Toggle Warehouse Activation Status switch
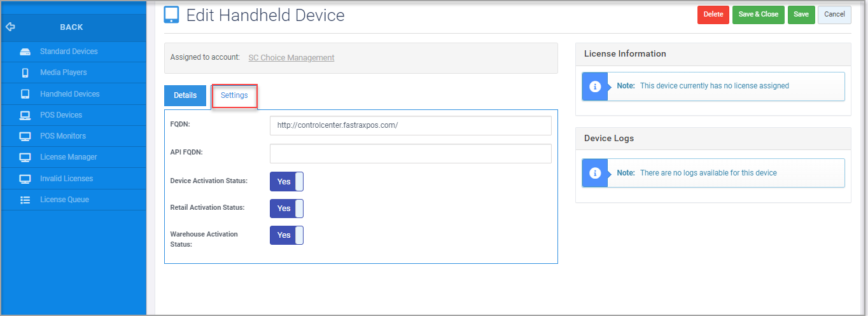868x316 pixels. [x=287, y=235]
